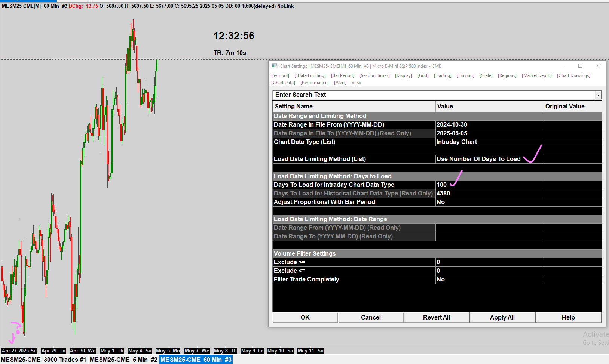Click the 12:32:56 clock text on chart

234,36
